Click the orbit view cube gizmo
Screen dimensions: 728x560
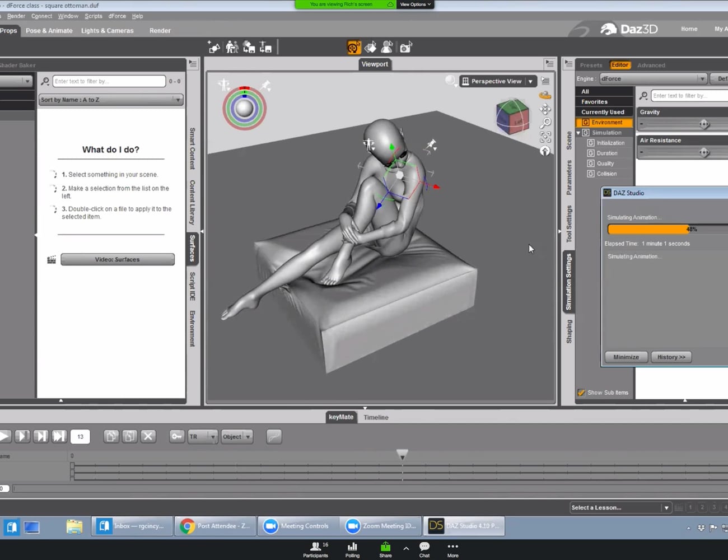pyautogui.click(x=512, y=118)
